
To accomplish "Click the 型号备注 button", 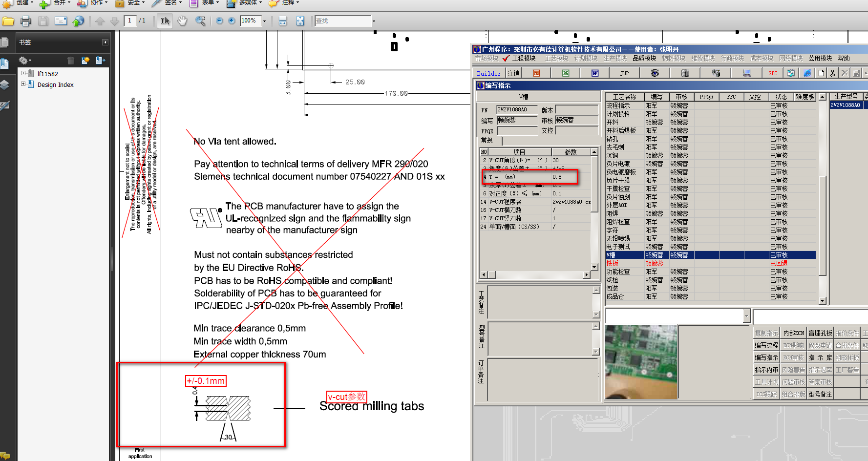I will tap(820, 394).
